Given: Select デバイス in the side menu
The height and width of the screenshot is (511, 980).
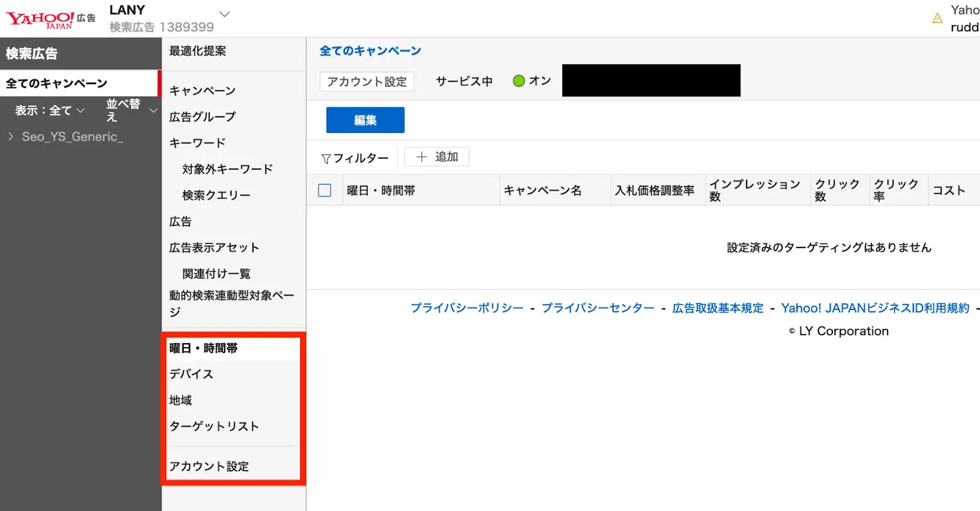Looking at the screenshot, I should tap(191, 374).
